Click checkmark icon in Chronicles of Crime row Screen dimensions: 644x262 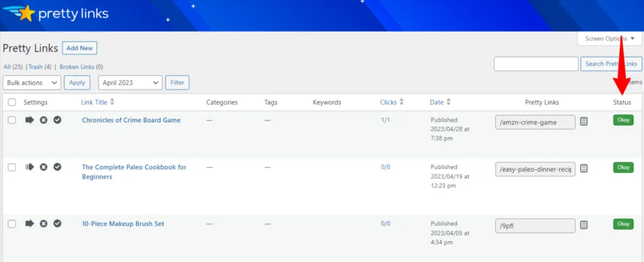(57, 120)
